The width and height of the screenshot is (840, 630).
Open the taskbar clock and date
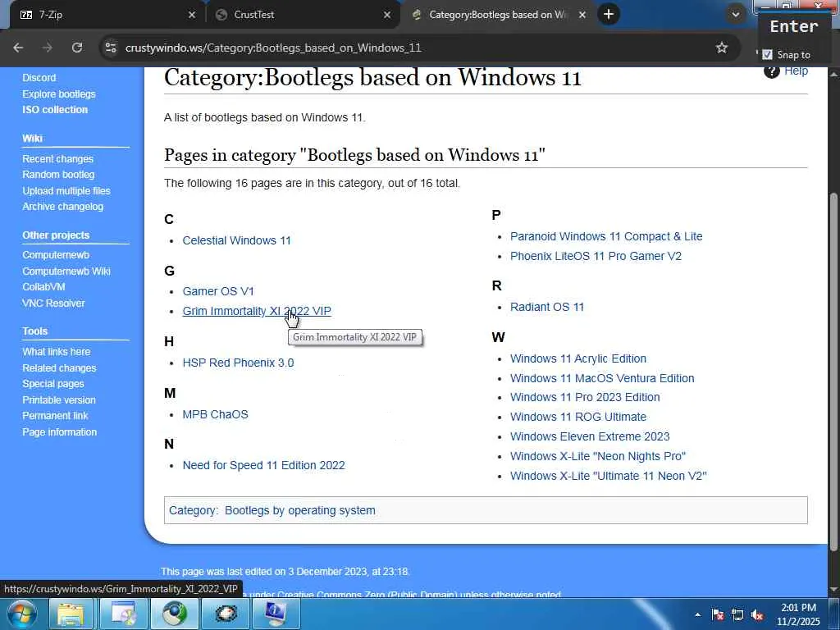(x=798, y=614)
